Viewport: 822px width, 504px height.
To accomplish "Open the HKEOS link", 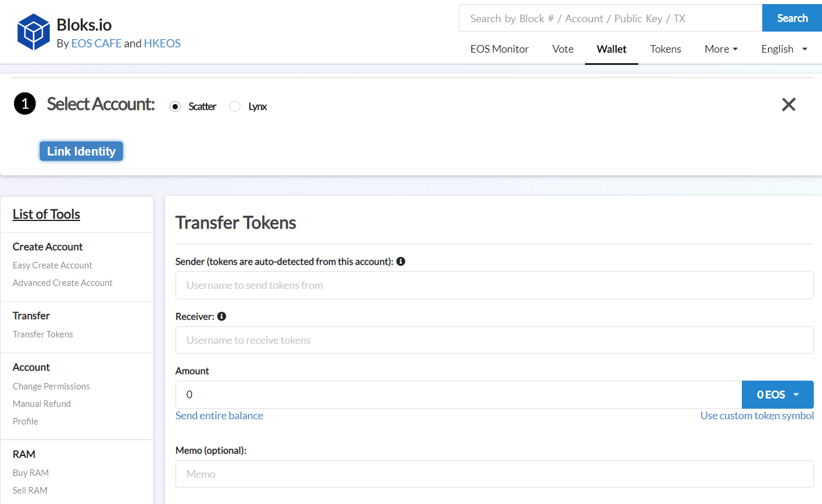I will pos(162,43).
